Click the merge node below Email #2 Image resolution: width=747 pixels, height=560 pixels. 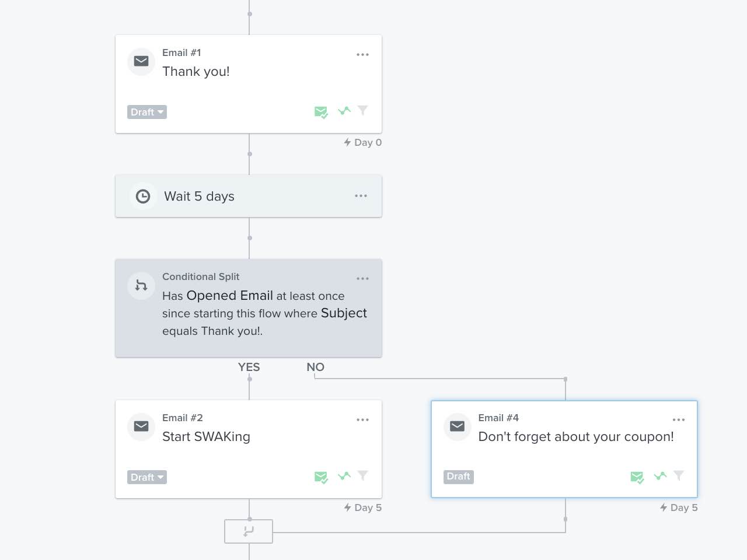(249, 531)
